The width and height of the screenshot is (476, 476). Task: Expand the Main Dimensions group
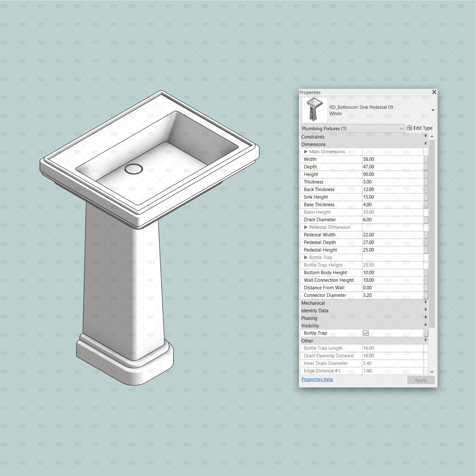coord(306,152)
